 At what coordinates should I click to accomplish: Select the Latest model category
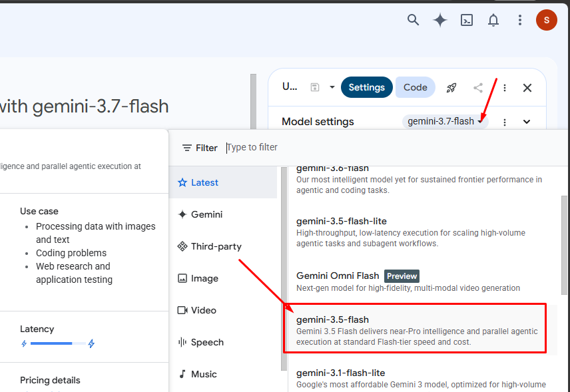pyautogui.click(x=223, y=182)
